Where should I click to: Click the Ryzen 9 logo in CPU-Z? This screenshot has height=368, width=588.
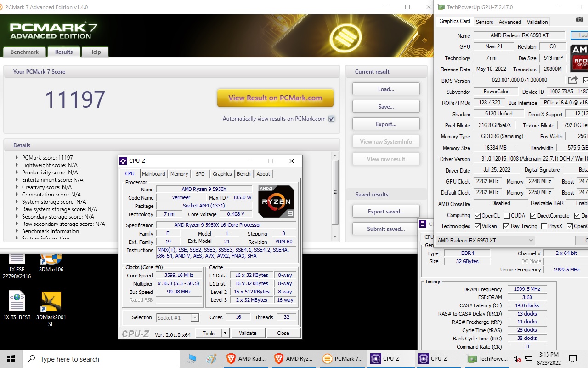click(x=276, y=201)
